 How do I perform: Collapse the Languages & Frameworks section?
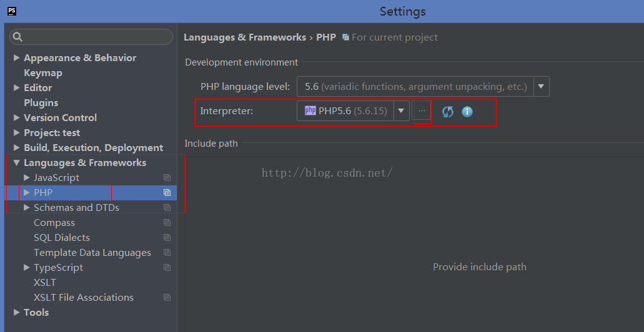(16, 163)
